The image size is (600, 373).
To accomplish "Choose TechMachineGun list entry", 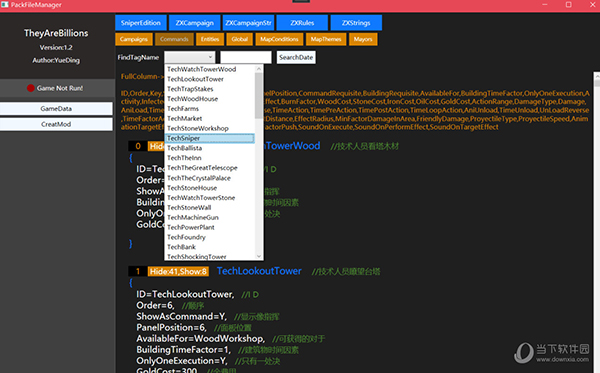I will (x=210, y=217).
